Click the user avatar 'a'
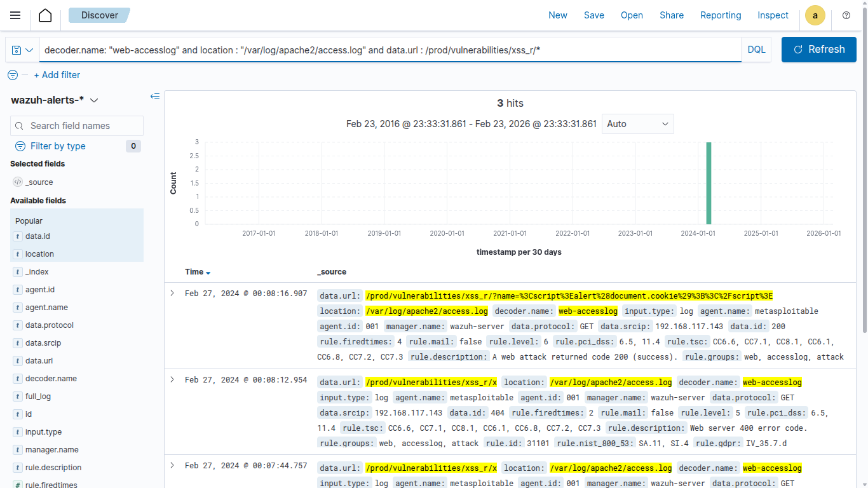The width and height of the screenshot is (868, 488). click(815, 15)
